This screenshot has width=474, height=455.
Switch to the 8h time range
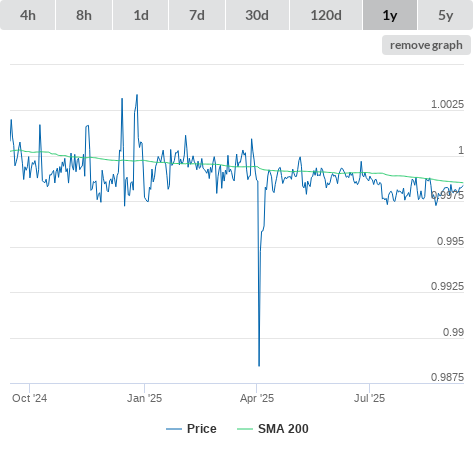(x=84, y=15)
